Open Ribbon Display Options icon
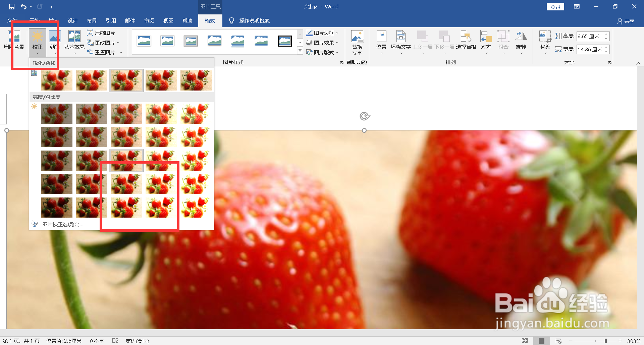The image size is (644, 345). 577,7
